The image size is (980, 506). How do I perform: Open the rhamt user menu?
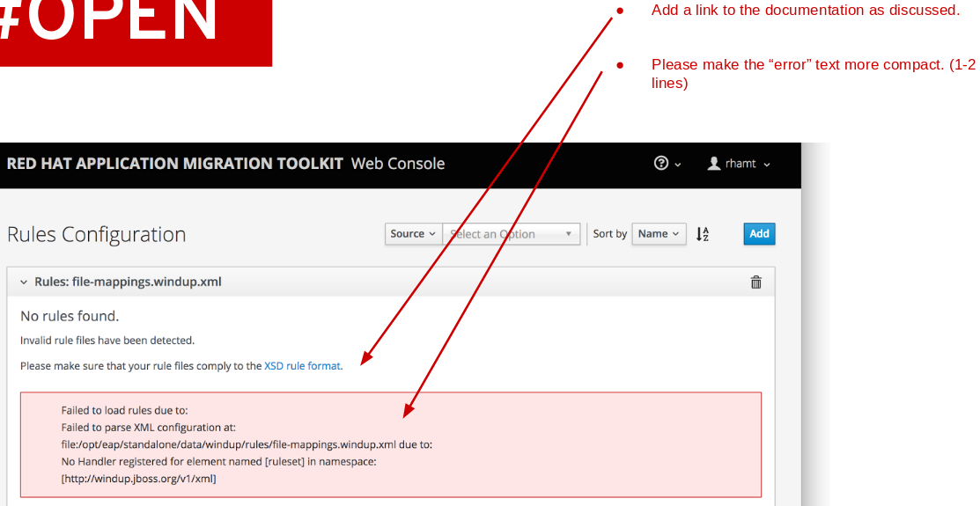click(739, 164)
